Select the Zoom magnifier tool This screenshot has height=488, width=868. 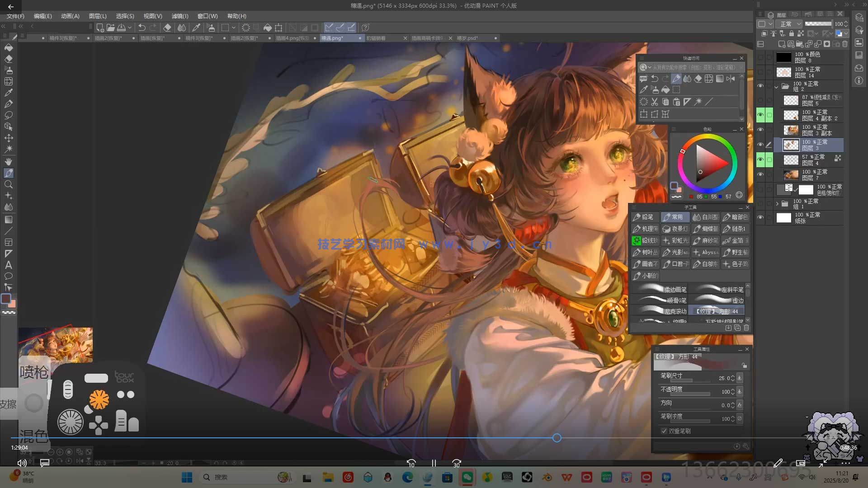point(8,184)
